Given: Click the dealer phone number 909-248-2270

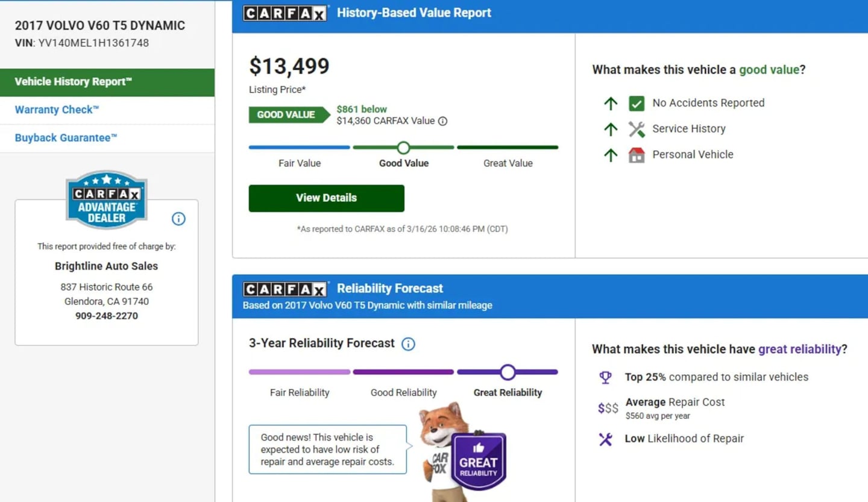Looking at the screenshot, I should coord(107,316).
